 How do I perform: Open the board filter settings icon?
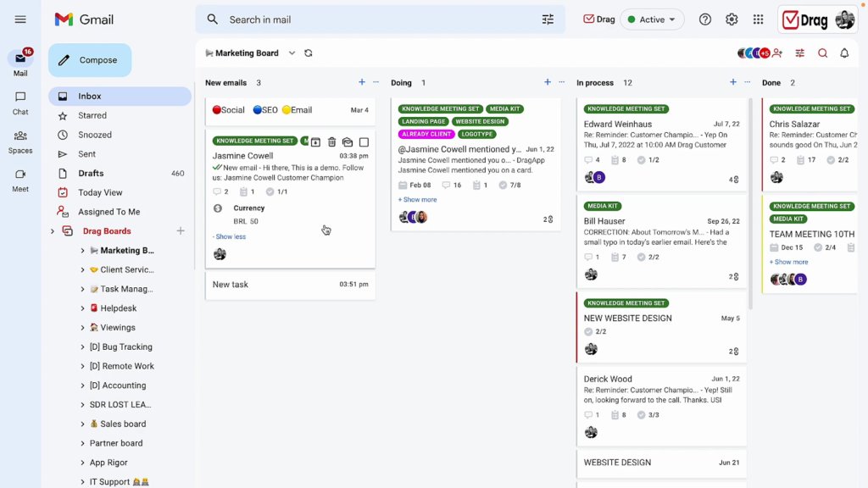[800, 53]
